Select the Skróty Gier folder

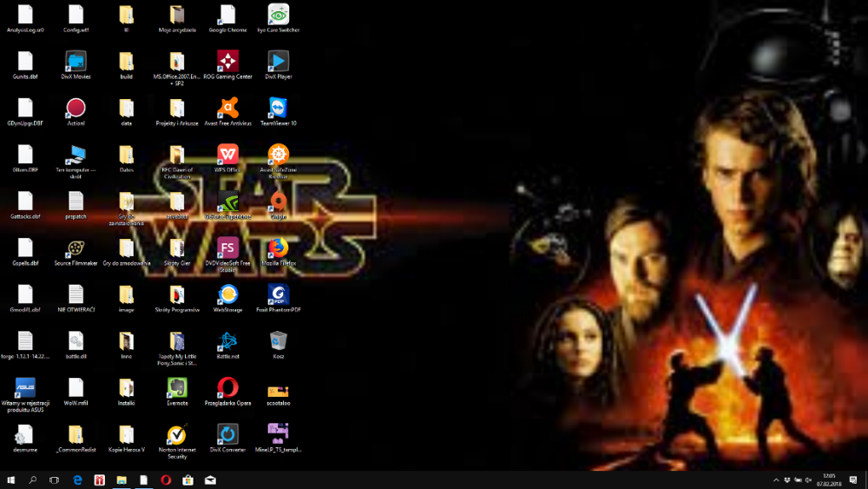(177, 248)
